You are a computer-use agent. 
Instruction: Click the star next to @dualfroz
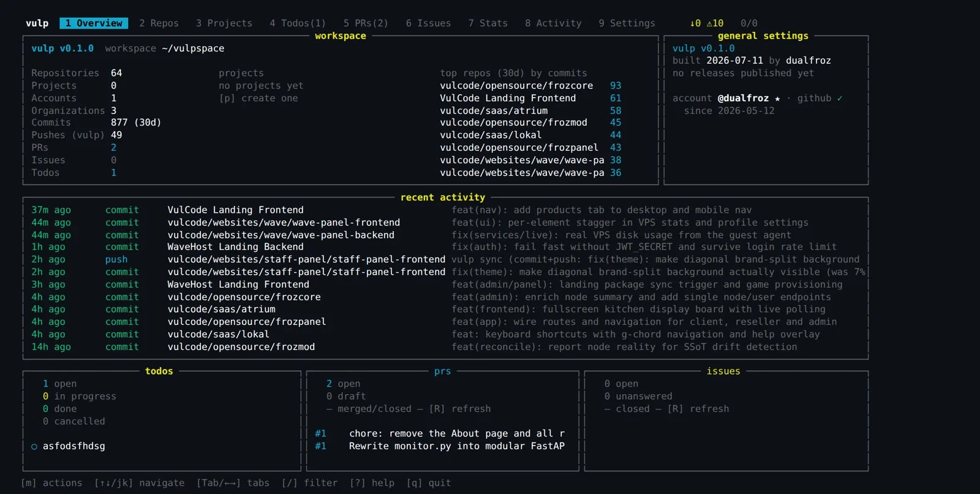point(777,99)
